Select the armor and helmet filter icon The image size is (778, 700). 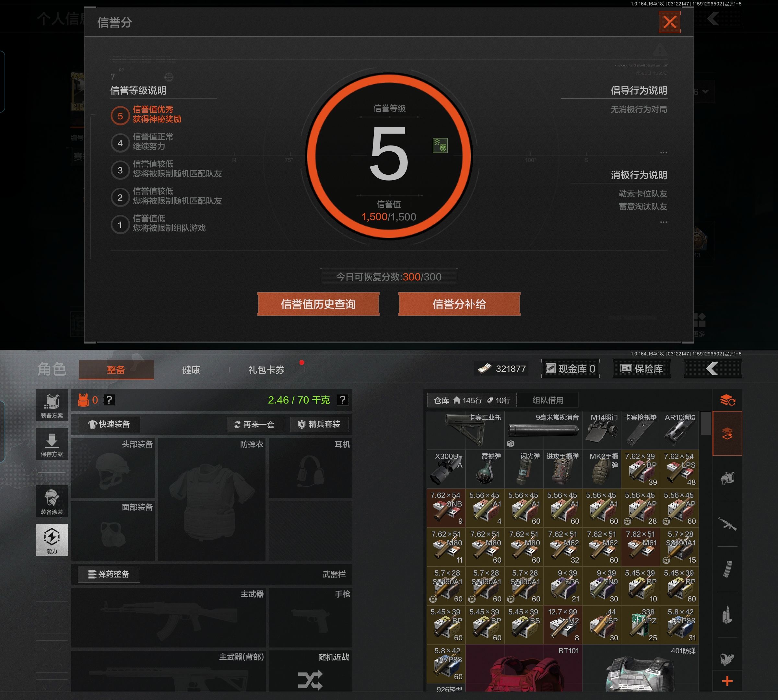click(727, 478)
